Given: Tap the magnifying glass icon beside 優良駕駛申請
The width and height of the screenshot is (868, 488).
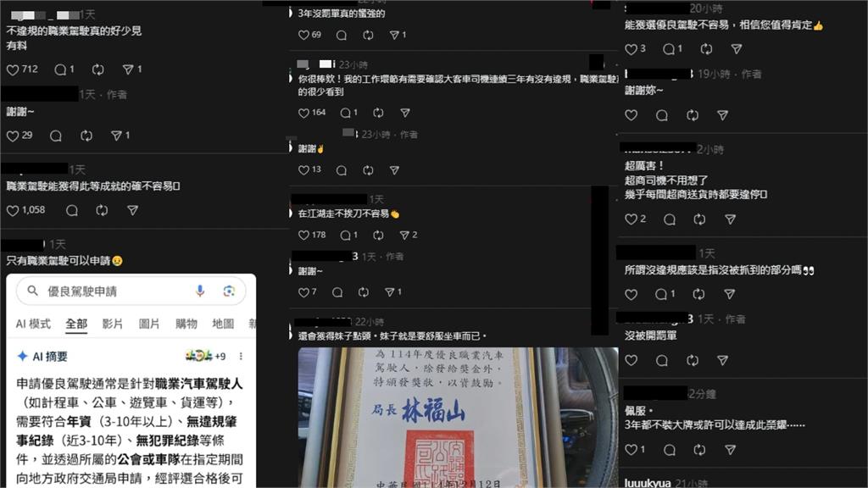Looking at the screenshot, I should pyautogui.click(x=33, y=289).
